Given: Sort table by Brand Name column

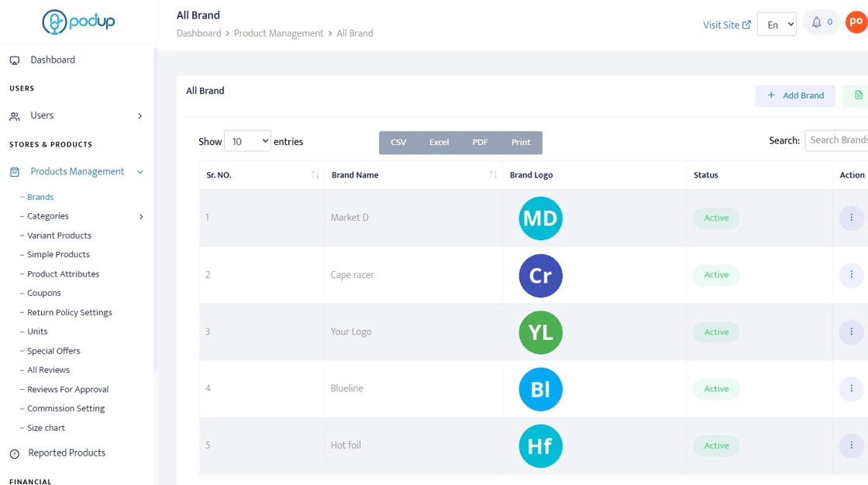Looking at the screenshot, I should pos(493,175).
